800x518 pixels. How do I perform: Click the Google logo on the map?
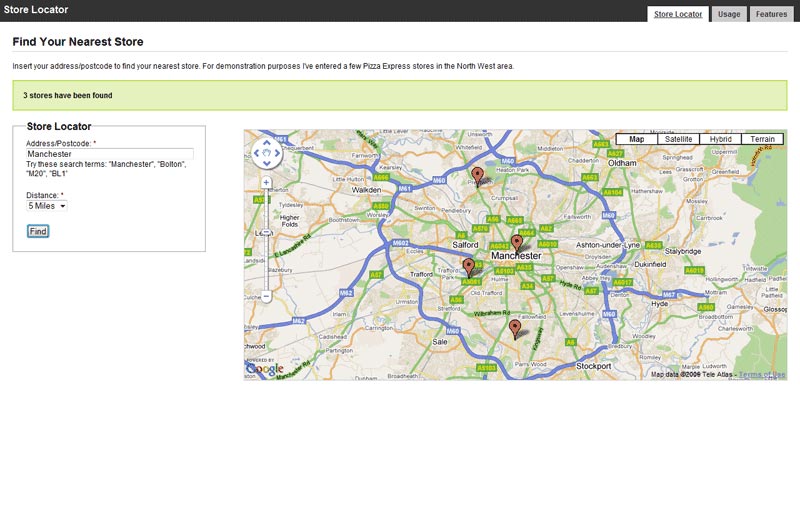click(265, 369)
